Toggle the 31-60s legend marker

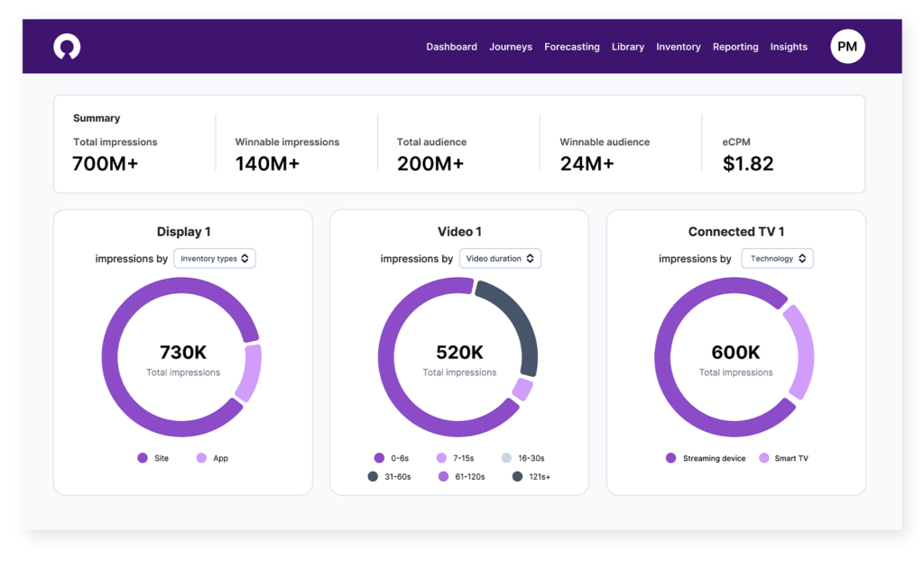click(373, 476)
